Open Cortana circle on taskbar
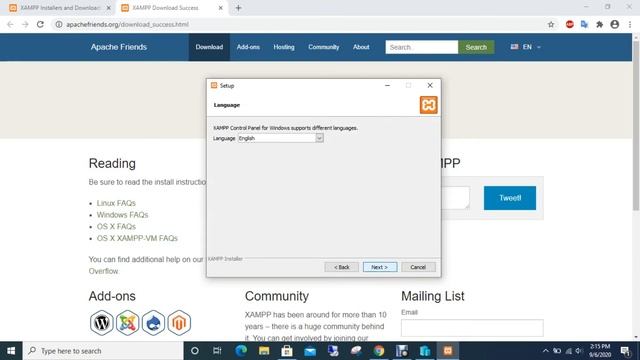Image resolution: width=640 pixels, height=360 pixels. 195,351
